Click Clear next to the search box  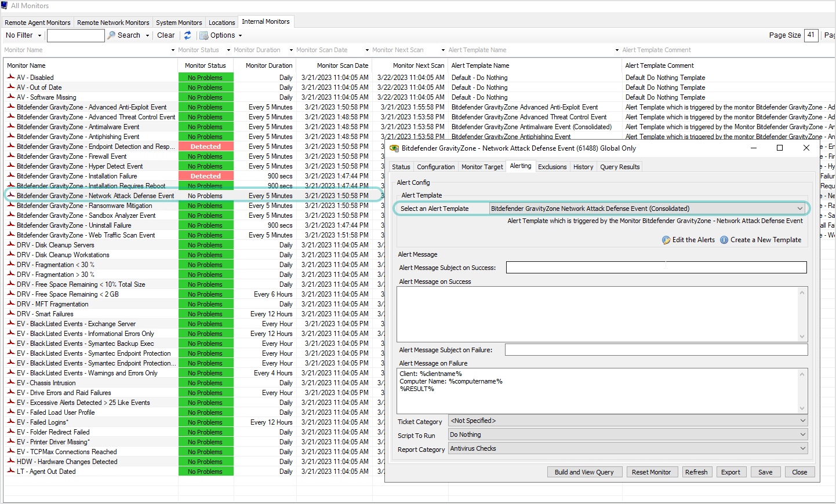166,35
